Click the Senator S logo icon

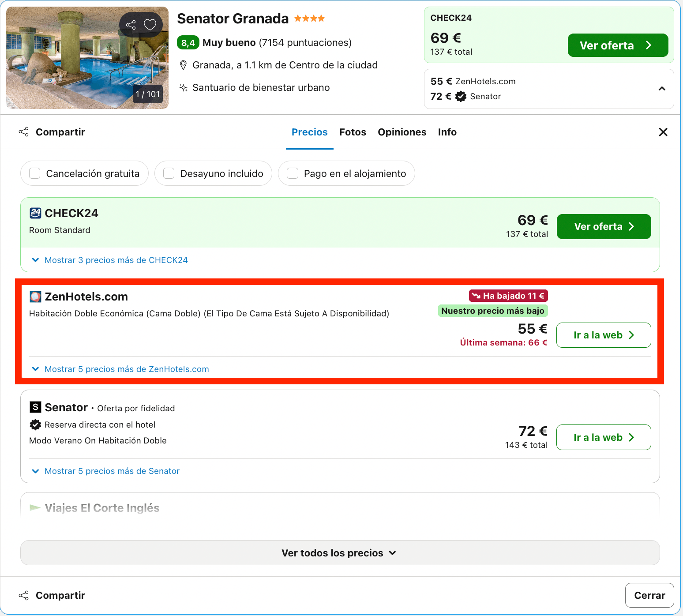tap(35, 407)
